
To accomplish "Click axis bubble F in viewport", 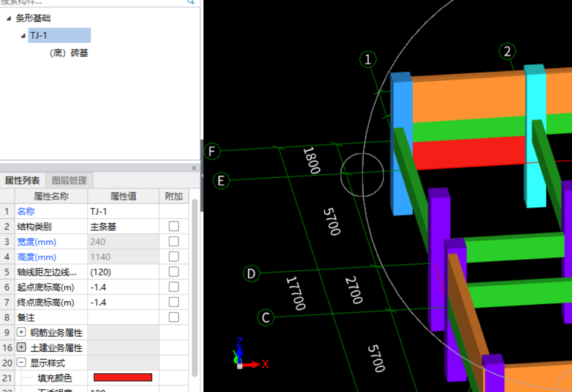I will [x=212, y=151].
